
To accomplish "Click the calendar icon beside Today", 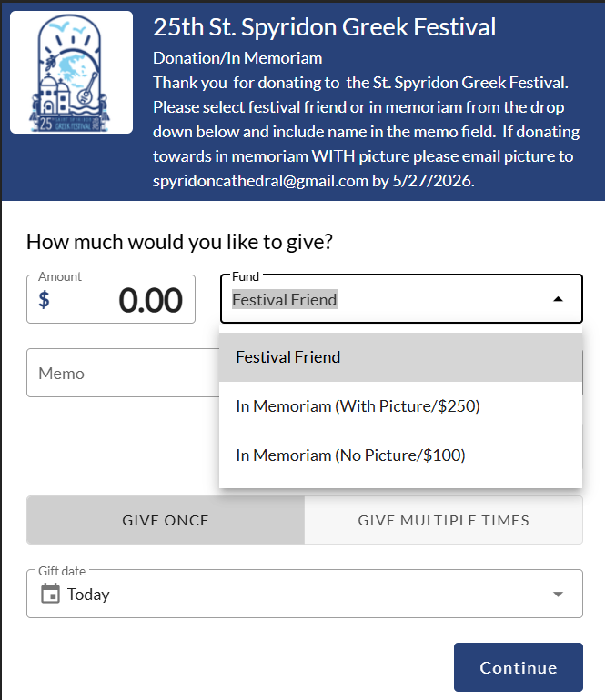I will tap(51, 595).
